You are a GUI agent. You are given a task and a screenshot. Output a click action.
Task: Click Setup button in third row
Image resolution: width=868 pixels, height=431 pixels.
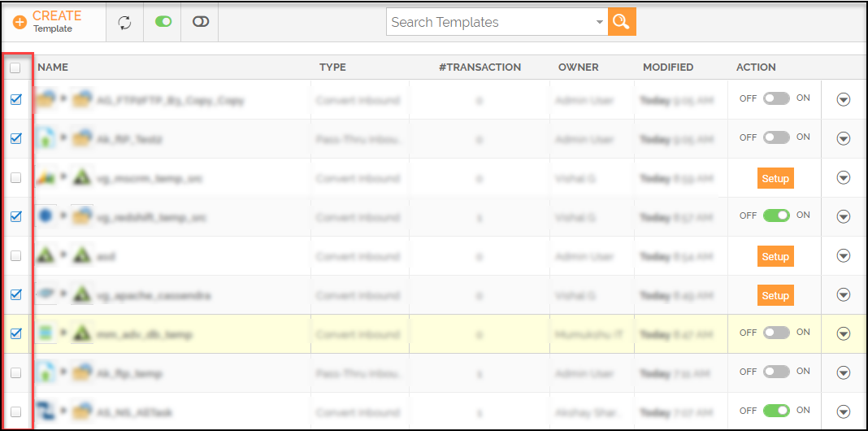[775, 178]
